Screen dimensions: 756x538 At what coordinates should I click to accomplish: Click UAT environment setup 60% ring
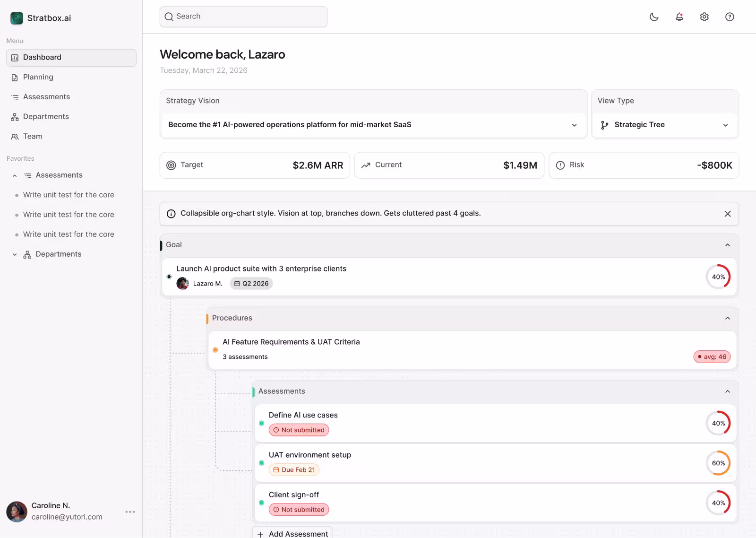718,463
